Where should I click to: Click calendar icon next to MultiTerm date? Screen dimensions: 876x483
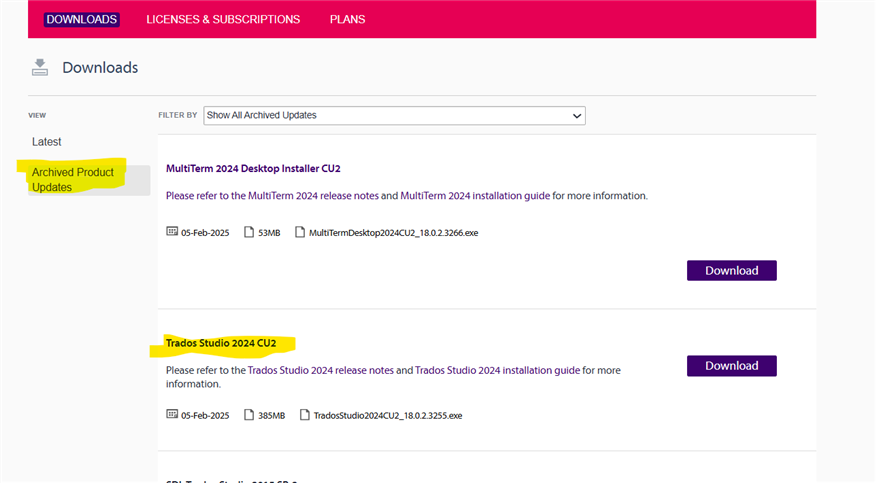(x=172, y=232)
